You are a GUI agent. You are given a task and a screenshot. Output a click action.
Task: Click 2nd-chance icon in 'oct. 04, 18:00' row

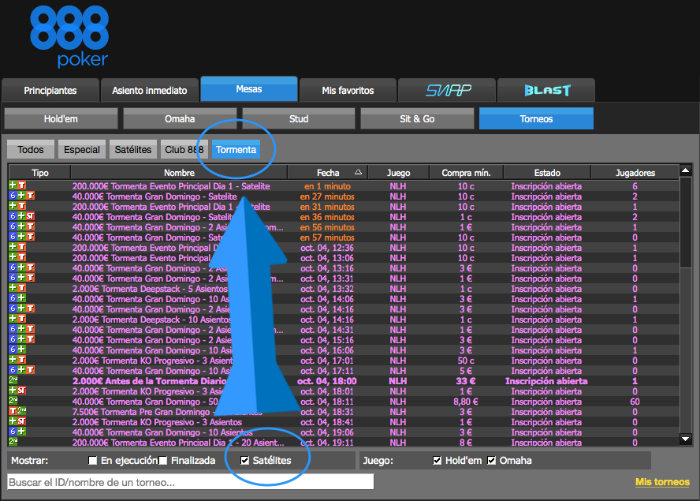point(13,380)
